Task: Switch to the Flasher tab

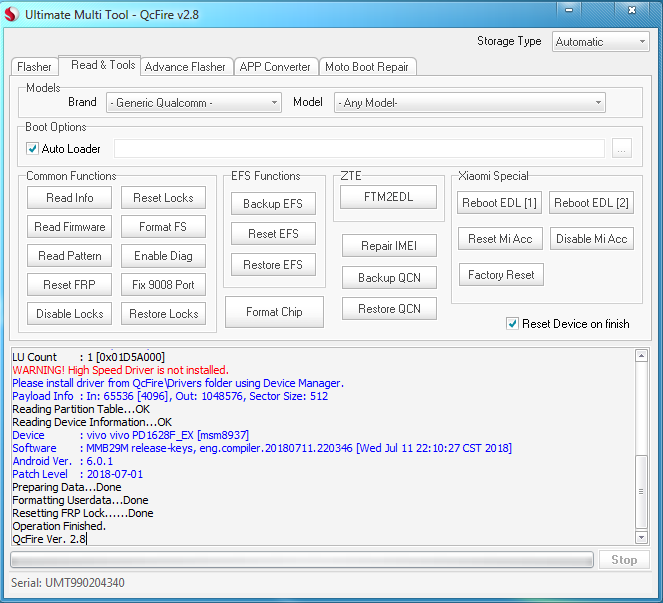Action: [34, 67]
